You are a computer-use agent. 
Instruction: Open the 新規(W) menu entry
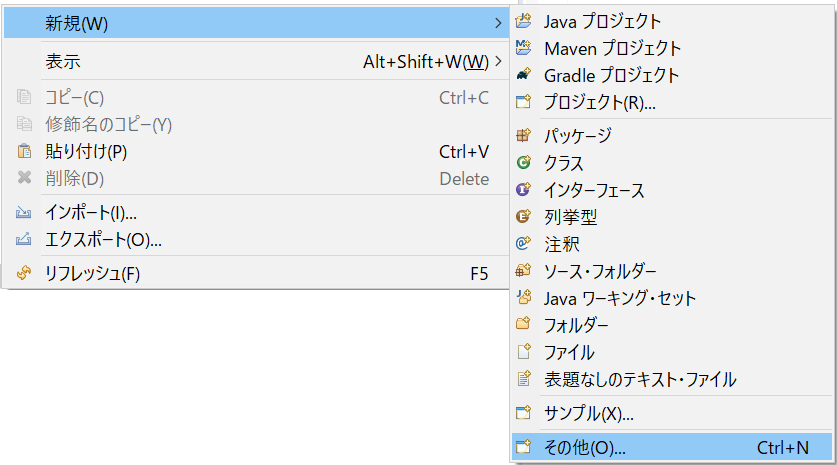(x=256, y=23)
